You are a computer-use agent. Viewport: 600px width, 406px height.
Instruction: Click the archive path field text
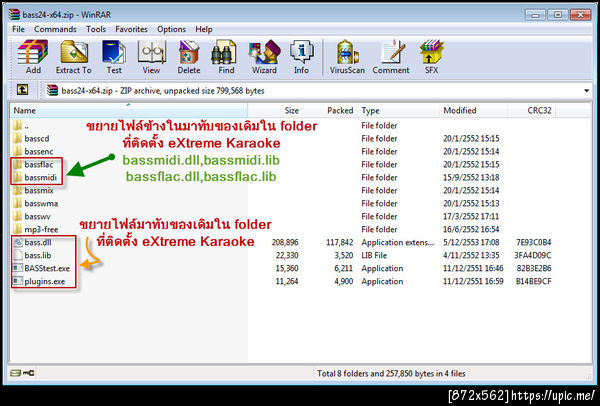[163, 91]
